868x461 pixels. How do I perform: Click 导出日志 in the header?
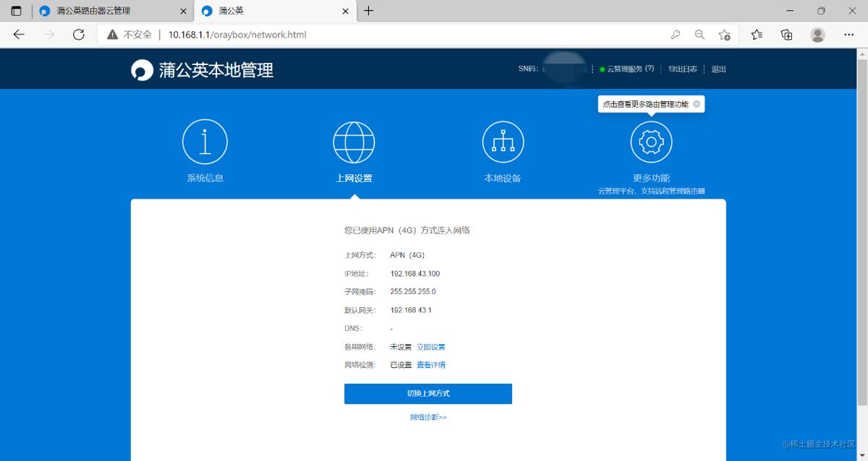tap(682, 69)
